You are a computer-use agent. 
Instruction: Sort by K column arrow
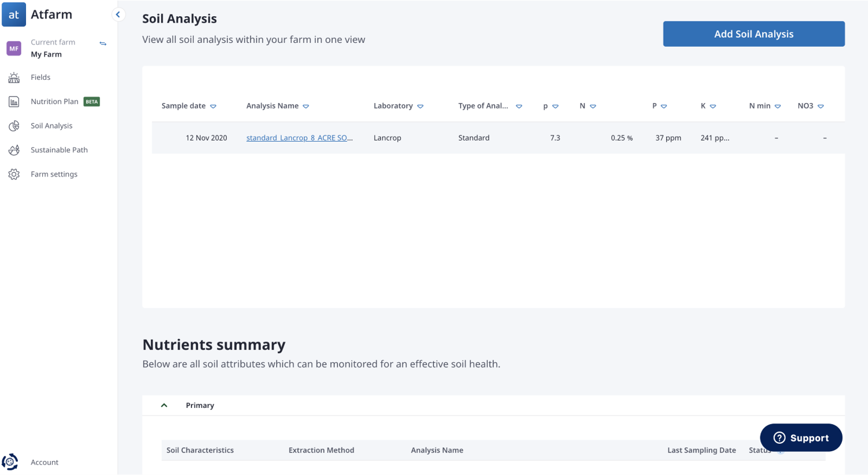pos(712,106)
